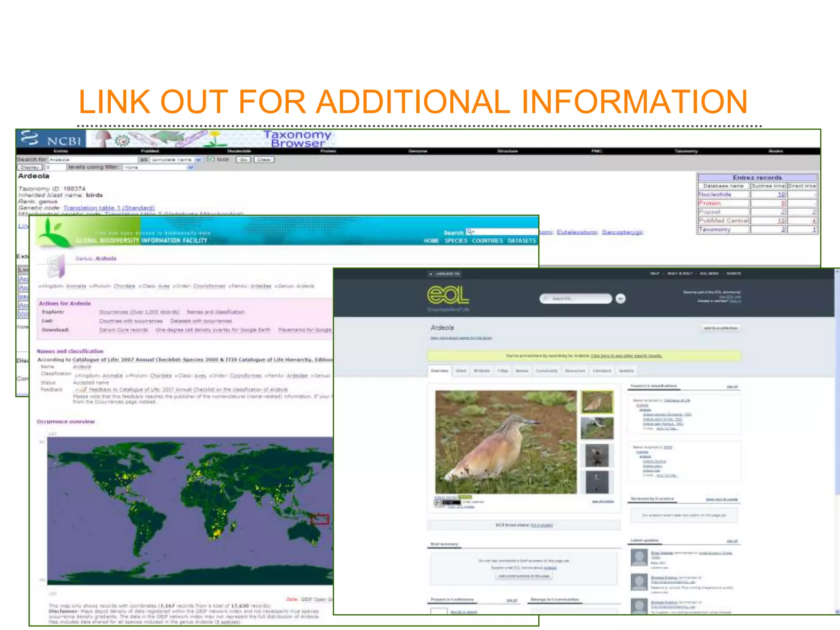Image resolution: width=840 pixels, height=630 pixels.
Task: Select the second bird thumbnail image
Action: 597,428
